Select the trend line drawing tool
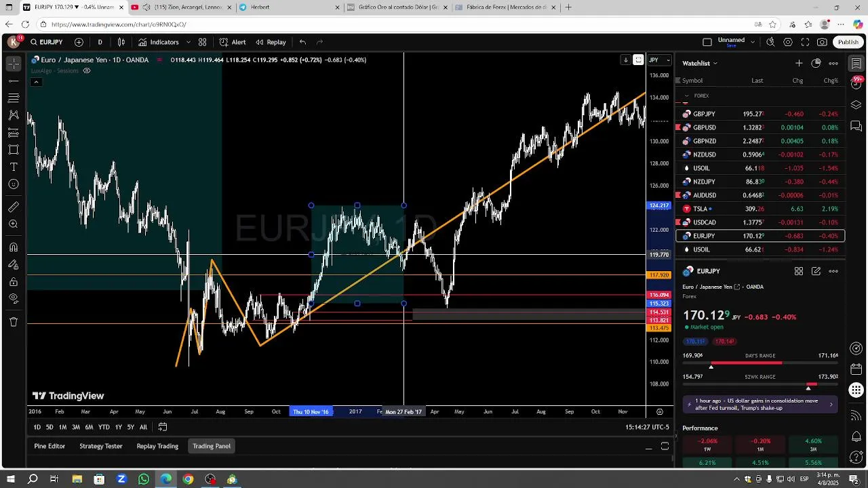 coord(14,81)
